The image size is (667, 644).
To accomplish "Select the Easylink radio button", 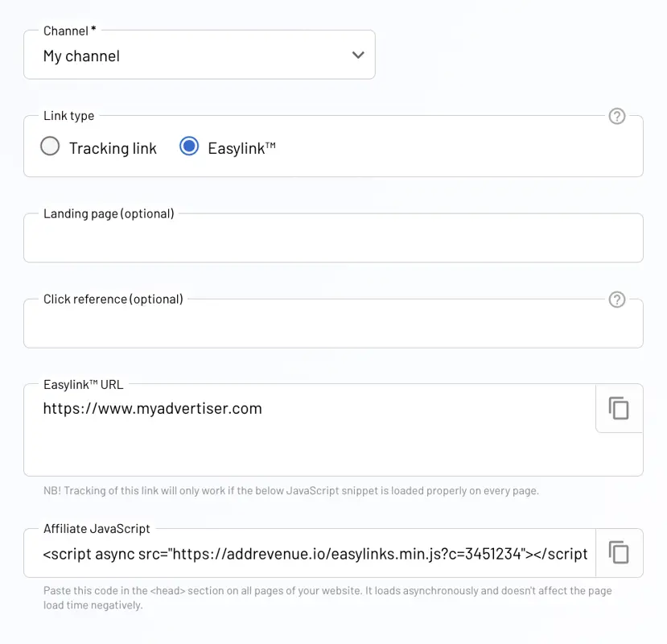I will click(x=189, y=146).
